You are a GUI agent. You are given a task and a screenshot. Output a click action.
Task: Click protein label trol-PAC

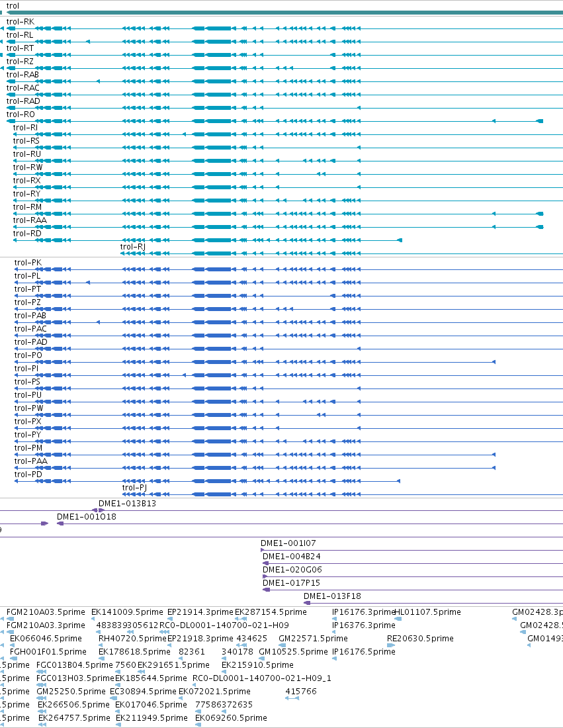point(30,329)
